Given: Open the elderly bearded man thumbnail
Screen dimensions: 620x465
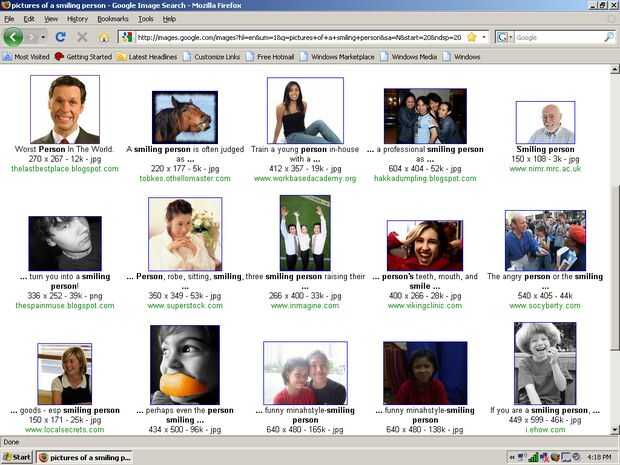Looking at the screenshot, I should (545, 122).
